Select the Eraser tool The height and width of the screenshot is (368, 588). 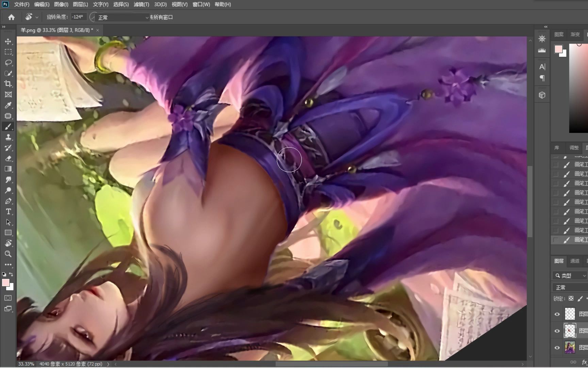click(8, 158)
